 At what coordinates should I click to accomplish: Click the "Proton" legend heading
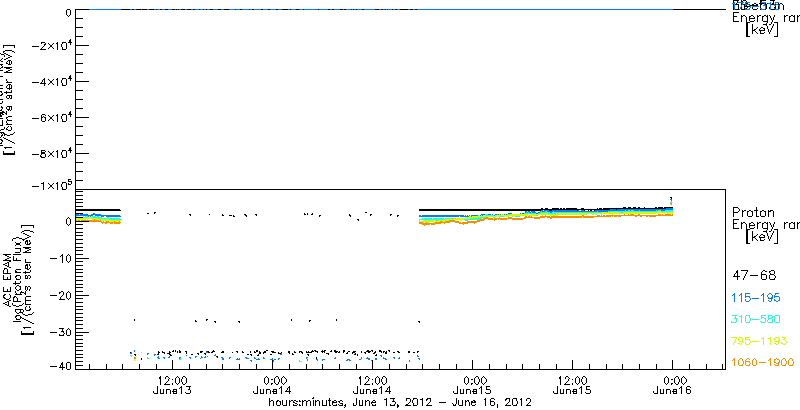[x=753, y=212]
